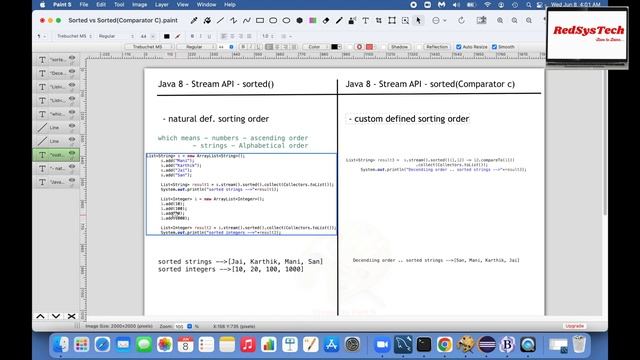The width and height of the screenshot is (640, 360).
Task: Toggle visibility of "Java..." layer
Action: tap(72, 180)
